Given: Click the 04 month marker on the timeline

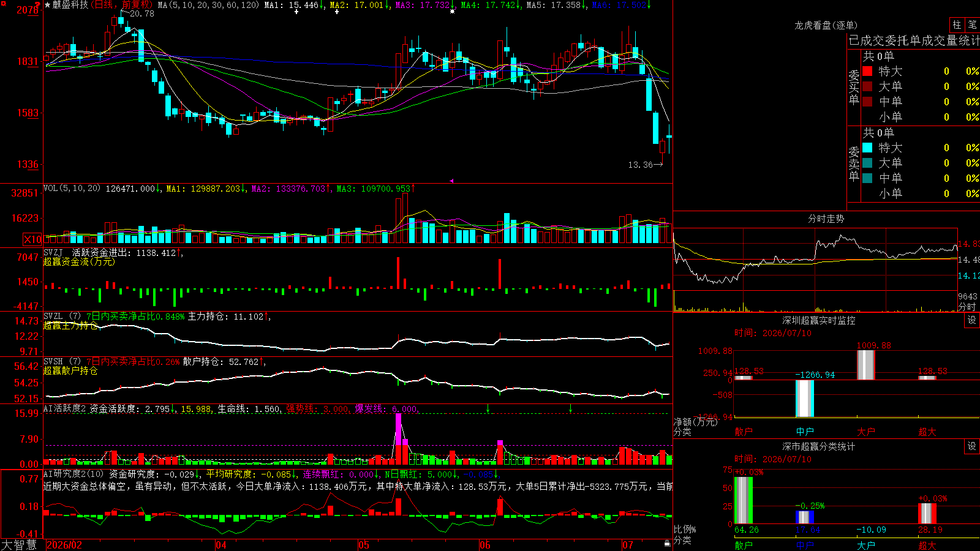Looking at the screenshot, I should [x=221, y=545].
